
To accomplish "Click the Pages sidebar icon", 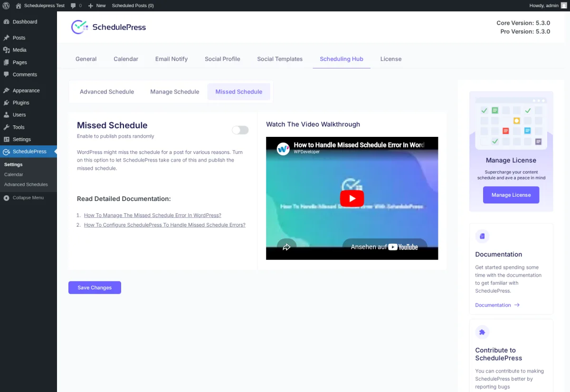I will (x=6, y=62).
